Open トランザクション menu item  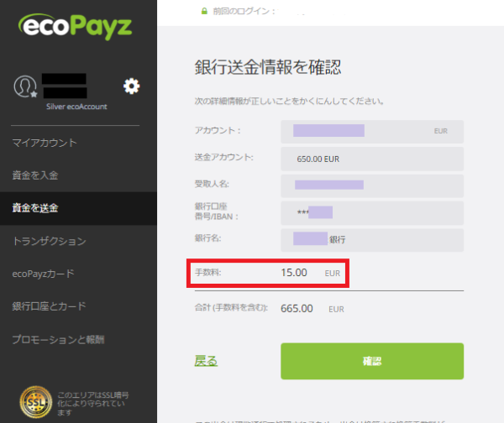click(50, 241)
